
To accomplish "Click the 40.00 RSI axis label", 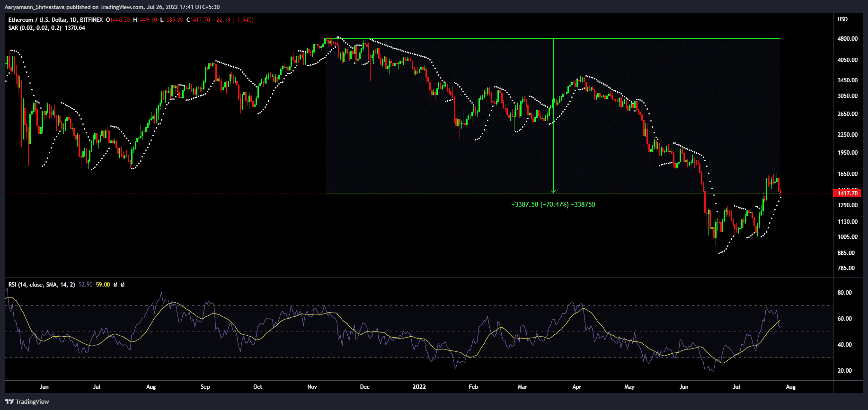I will point(844,345).
